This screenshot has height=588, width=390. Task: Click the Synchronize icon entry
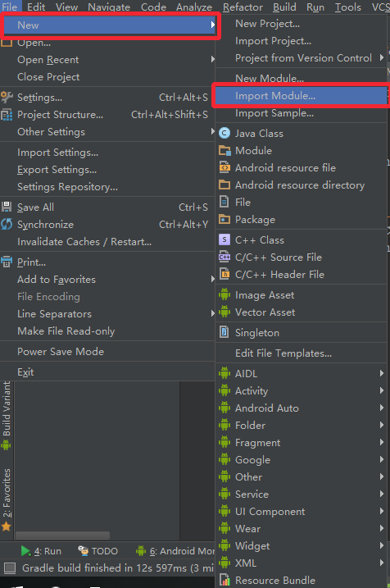(x=7, y=224)
